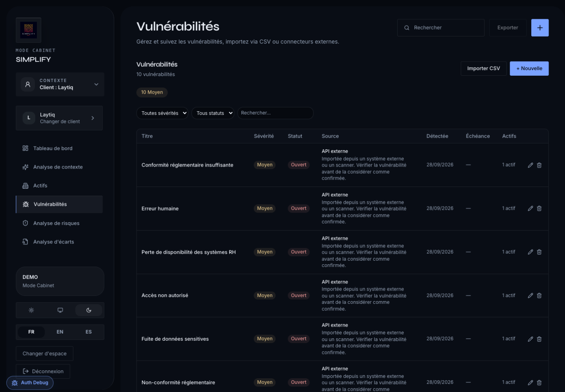Image resolution: width=565 pixels, height=392 pixels.
Task: Edit the Non-conformité réglementaire row
Action: [530, 383]
